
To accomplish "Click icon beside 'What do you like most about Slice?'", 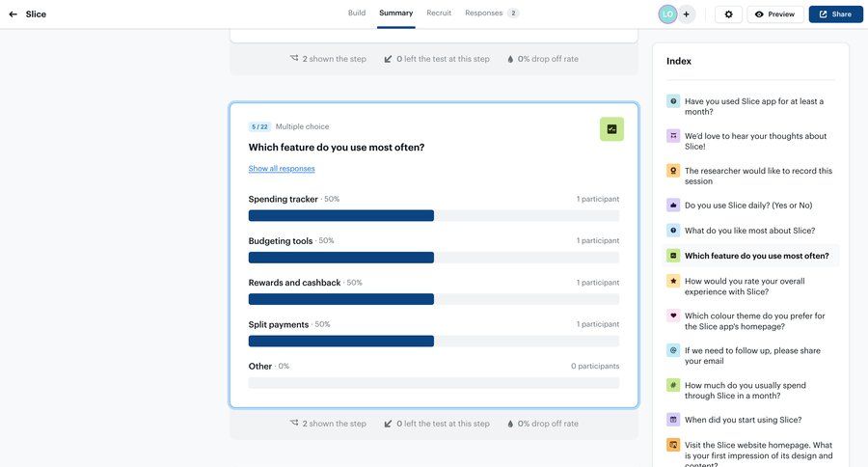I will 673,231.
